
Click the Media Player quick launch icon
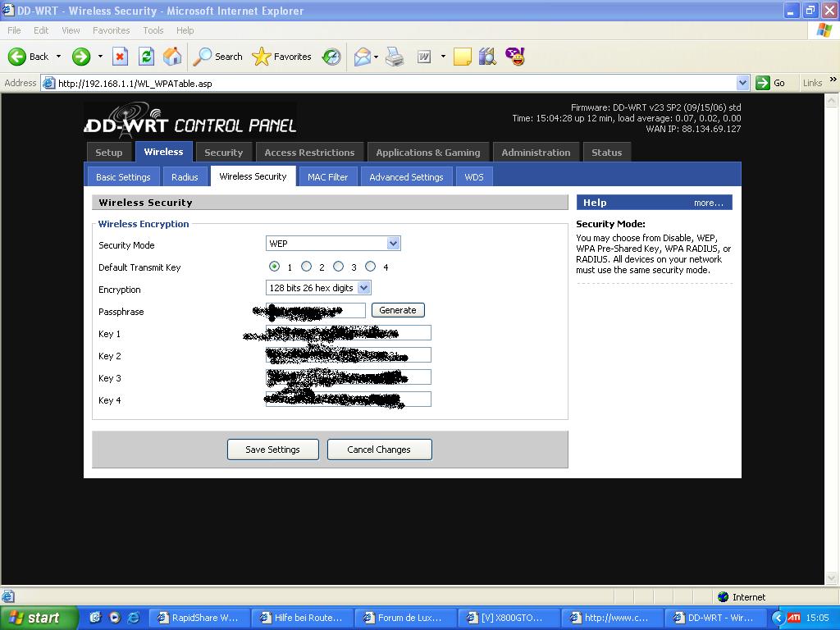click(x=114, y=617)
